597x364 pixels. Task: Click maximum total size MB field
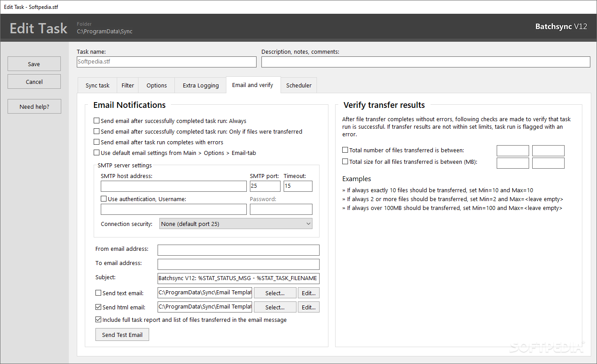click(548, 163)
